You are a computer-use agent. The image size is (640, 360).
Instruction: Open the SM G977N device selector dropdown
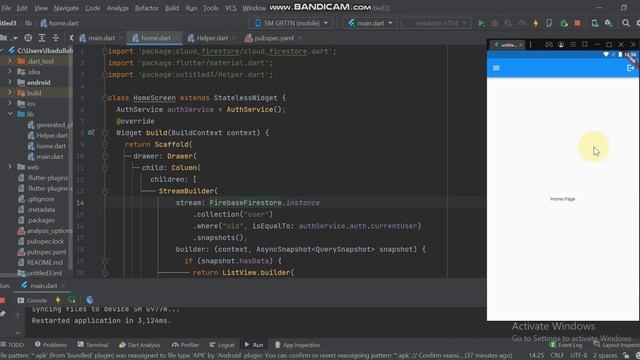tap(291, 23)
